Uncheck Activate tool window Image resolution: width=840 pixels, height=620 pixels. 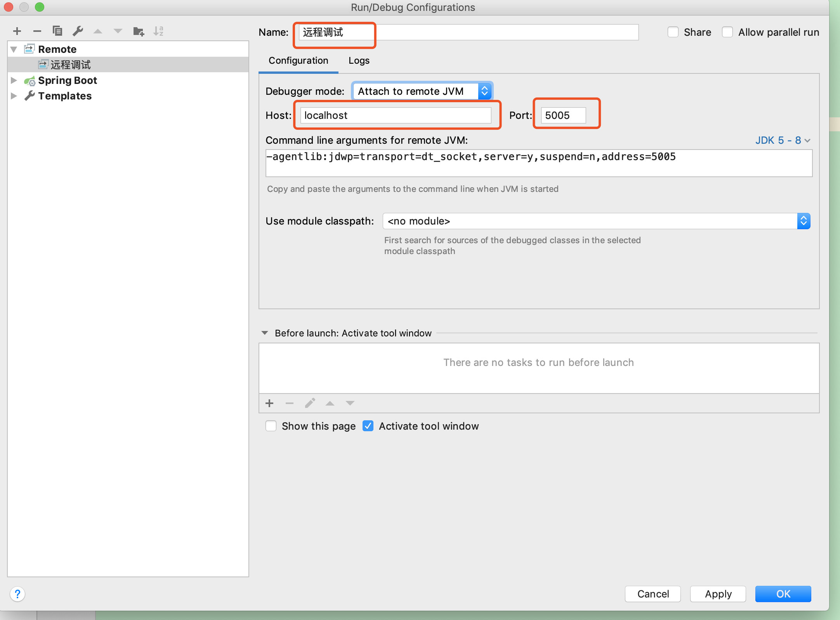368,426
